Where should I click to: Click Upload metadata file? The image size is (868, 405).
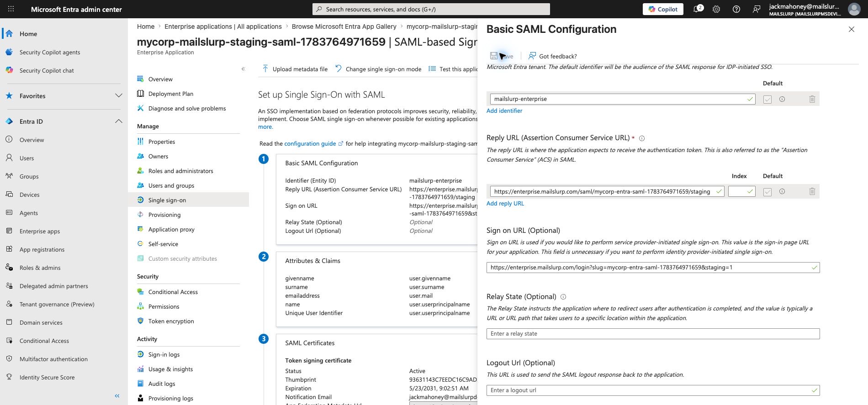[x=295, y=69]
